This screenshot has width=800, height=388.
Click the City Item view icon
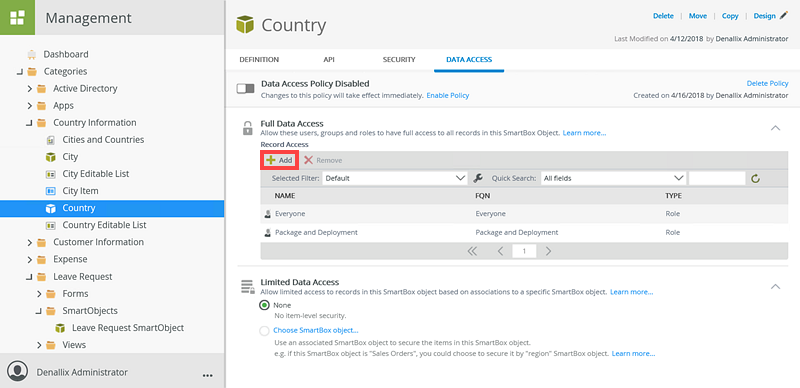tap(51, 191)
